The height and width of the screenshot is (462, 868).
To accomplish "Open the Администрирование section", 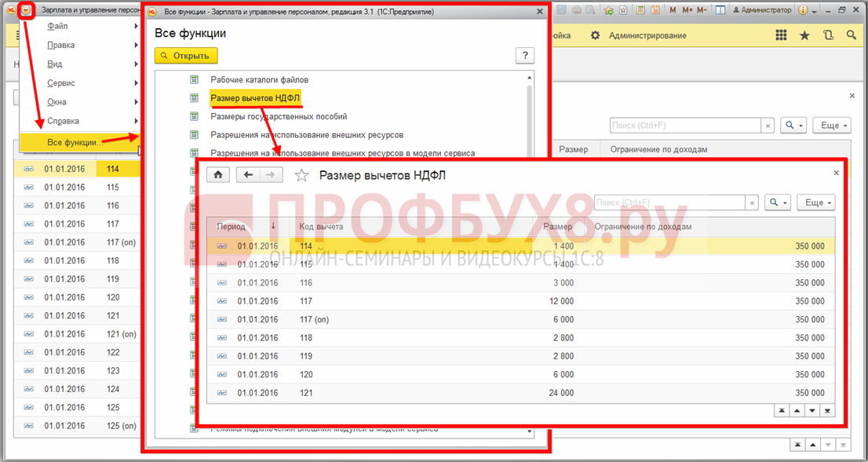I will [647, 35].
